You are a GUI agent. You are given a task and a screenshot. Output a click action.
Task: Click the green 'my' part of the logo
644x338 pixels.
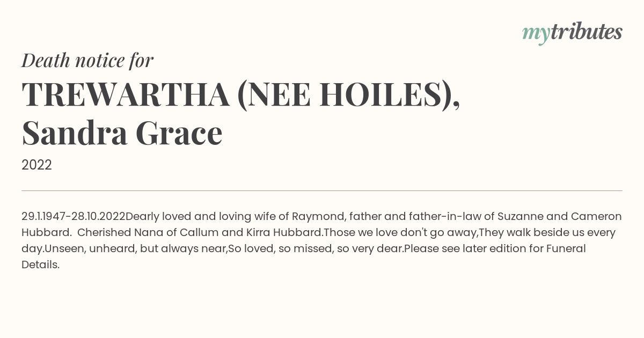click(x=536, y=35)
